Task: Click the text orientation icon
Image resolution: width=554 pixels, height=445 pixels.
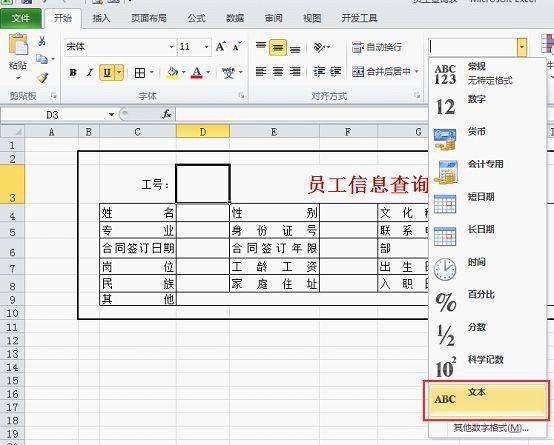Action: [x=319, y=47]
